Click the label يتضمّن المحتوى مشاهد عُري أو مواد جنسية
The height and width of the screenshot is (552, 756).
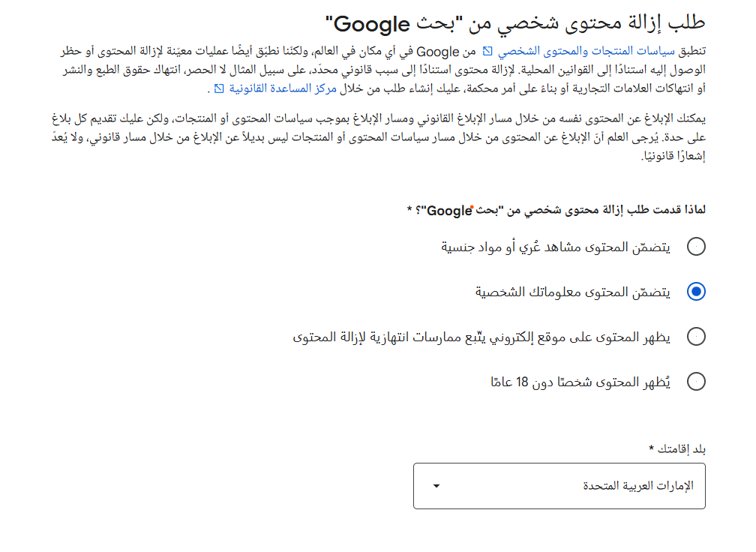pyautogui.click(x=556, y=247)
